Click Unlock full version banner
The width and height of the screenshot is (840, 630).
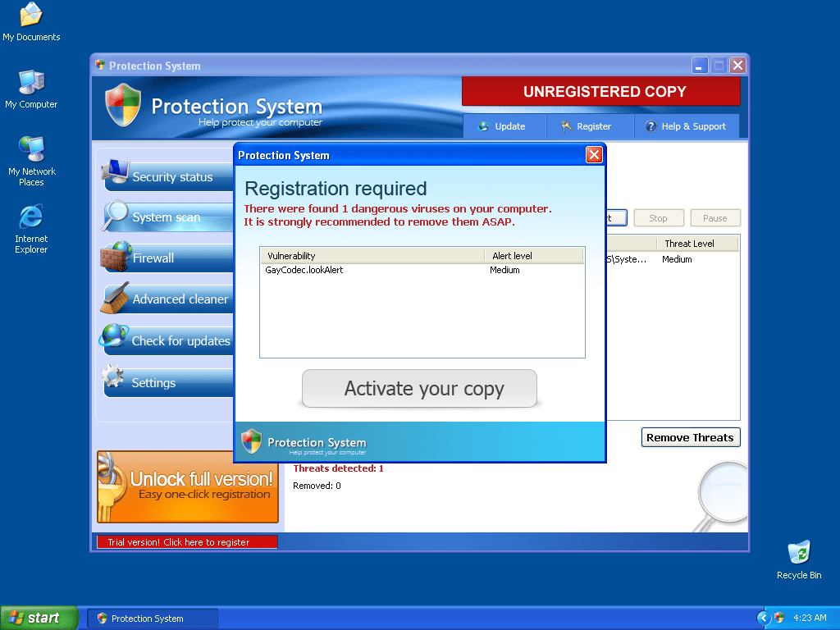(x=188, y=486)
